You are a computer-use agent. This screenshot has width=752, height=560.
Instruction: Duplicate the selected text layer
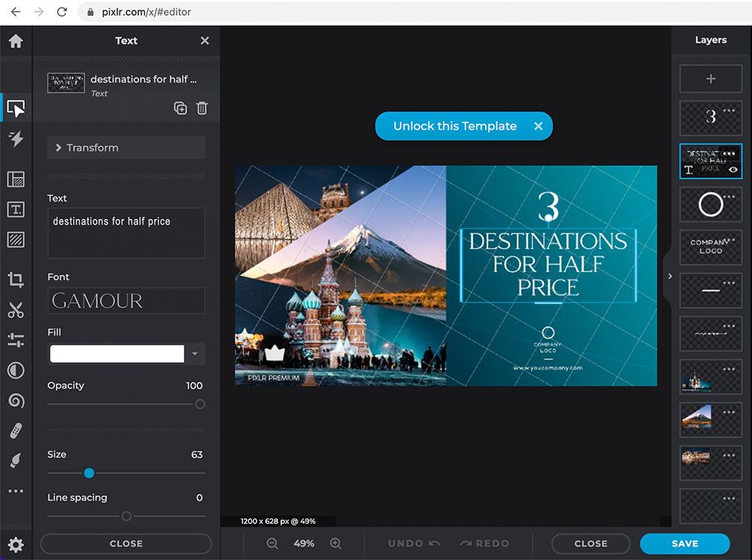coord(180,108)
